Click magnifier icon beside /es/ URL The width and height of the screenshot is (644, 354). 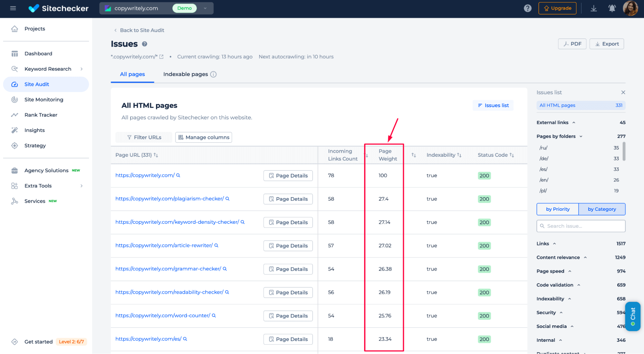185,339
